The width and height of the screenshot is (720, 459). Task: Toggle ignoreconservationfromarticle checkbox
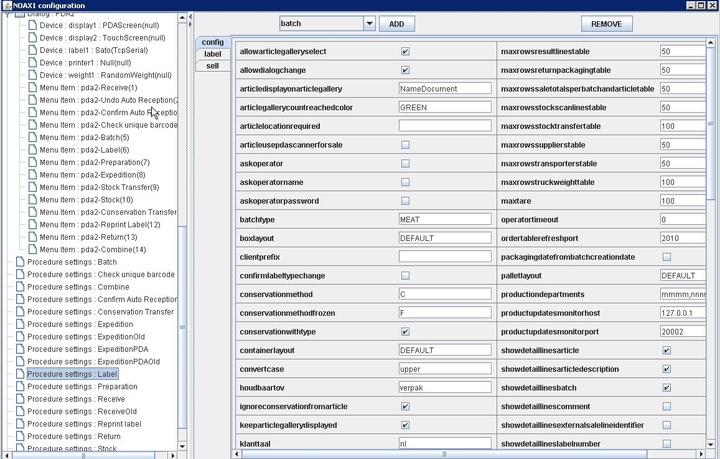pos(405,406)
